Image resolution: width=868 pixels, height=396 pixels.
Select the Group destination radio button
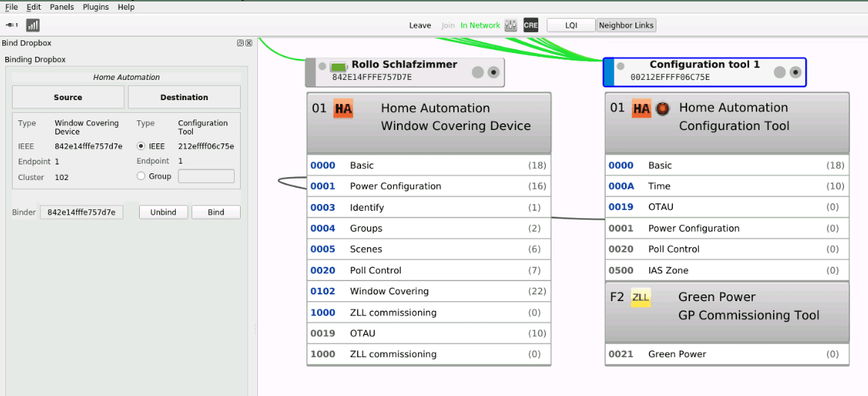141,176
